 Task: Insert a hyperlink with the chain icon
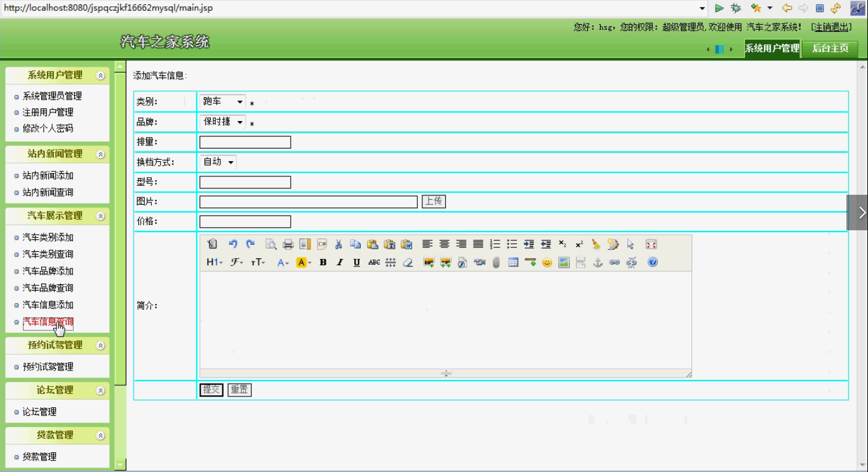(614, 262)
